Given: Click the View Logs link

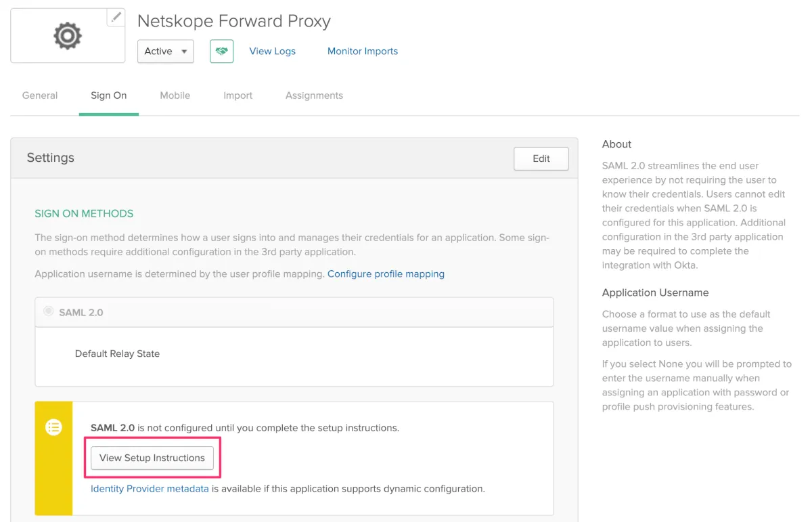Looking at the screenshot, I should click(272, 51).
